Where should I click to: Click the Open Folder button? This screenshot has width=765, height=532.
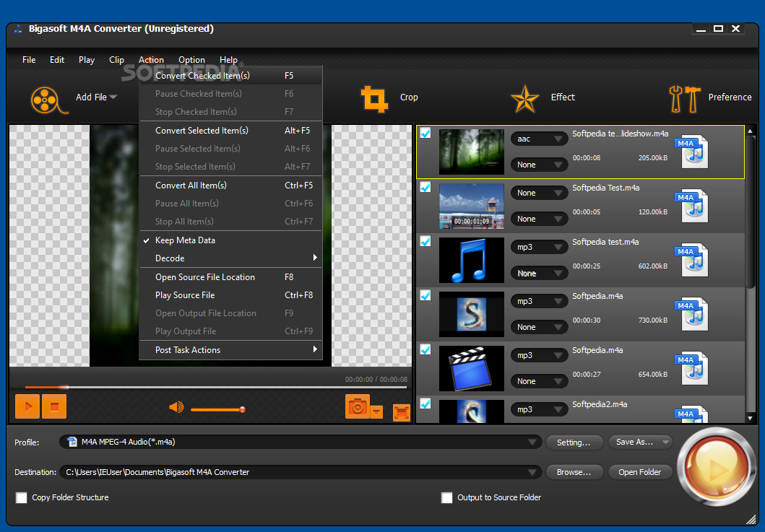[x=639, y=472]
